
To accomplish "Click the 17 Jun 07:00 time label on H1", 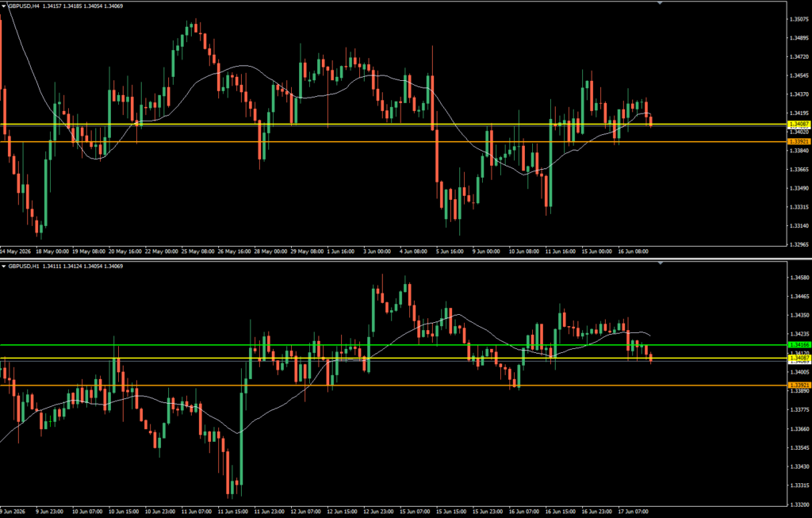I will [633, 512].
